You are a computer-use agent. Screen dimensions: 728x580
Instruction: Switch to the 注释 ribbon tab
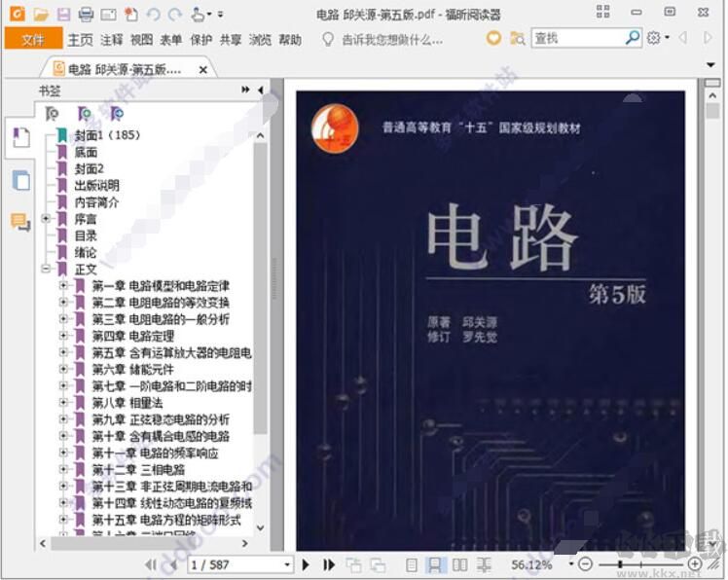pos(112,40)
